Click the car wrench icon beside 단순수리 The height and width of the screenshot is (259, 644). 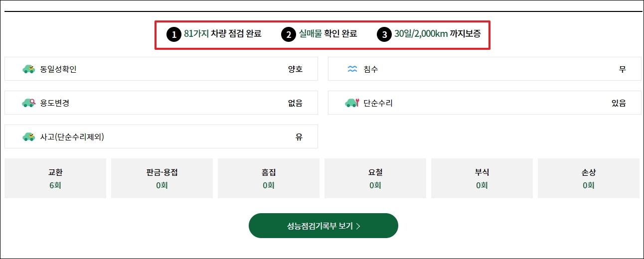352,103
